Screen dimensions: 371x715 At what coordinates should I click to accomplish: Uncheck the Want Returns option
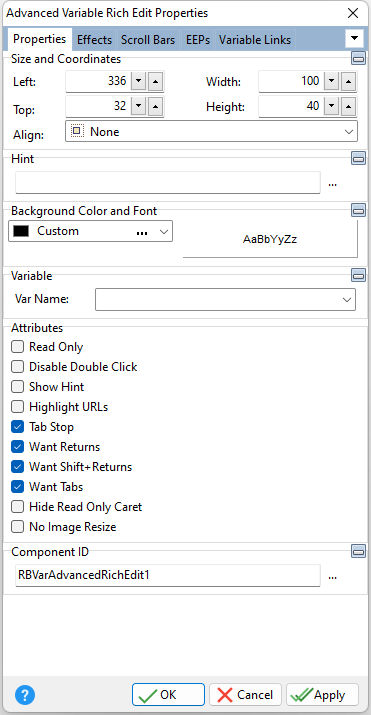click(x=17, y=446)
